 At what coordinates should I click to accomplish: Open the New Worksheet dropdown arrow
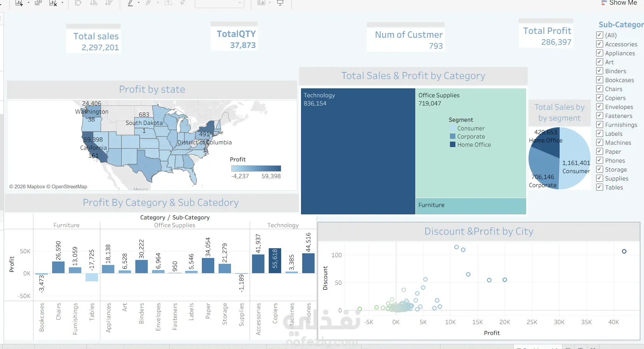point(28,3)
